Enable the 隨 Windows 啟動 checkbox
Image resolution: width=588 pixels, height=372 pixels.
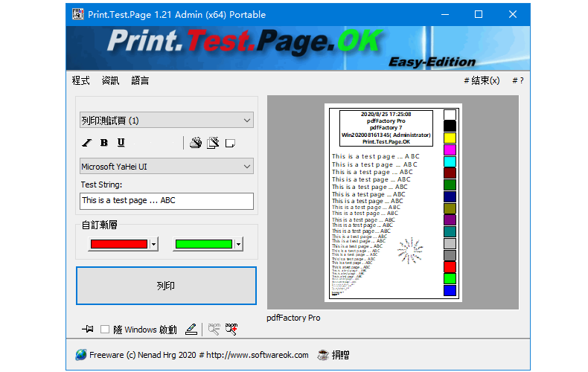pos(105,330)
